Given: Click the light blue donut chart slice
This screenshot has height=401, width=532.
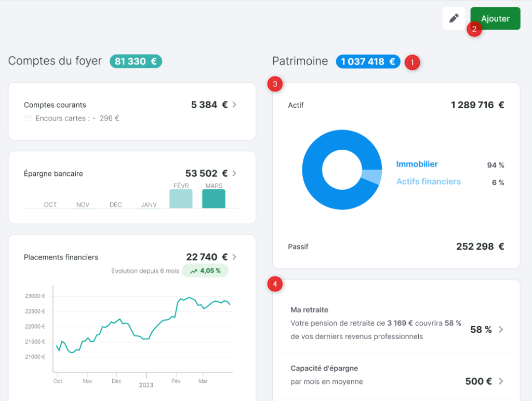Looking at the screenshot, I should [372, 177].
